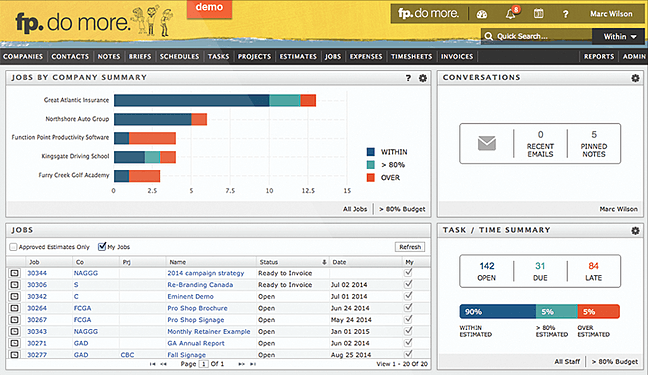This screenshot has height=375, width=648.
Task: Open the Reports menu
Action: 599,57
